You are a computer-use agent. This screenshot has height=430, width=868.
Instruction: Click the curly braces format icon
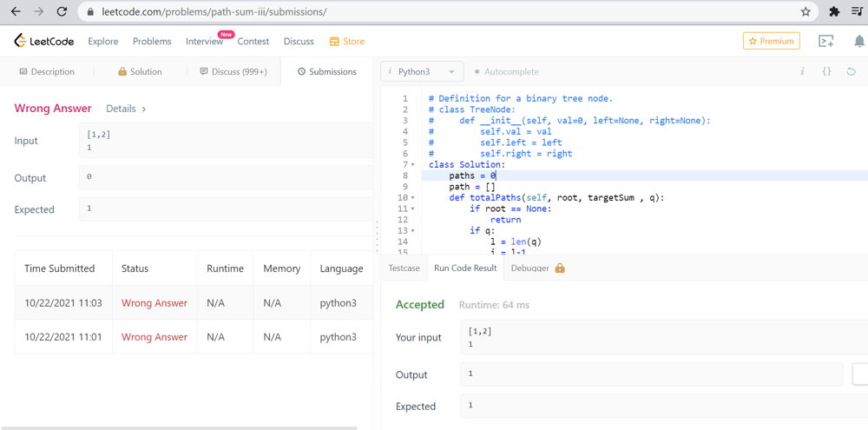[x=826, y=71]
